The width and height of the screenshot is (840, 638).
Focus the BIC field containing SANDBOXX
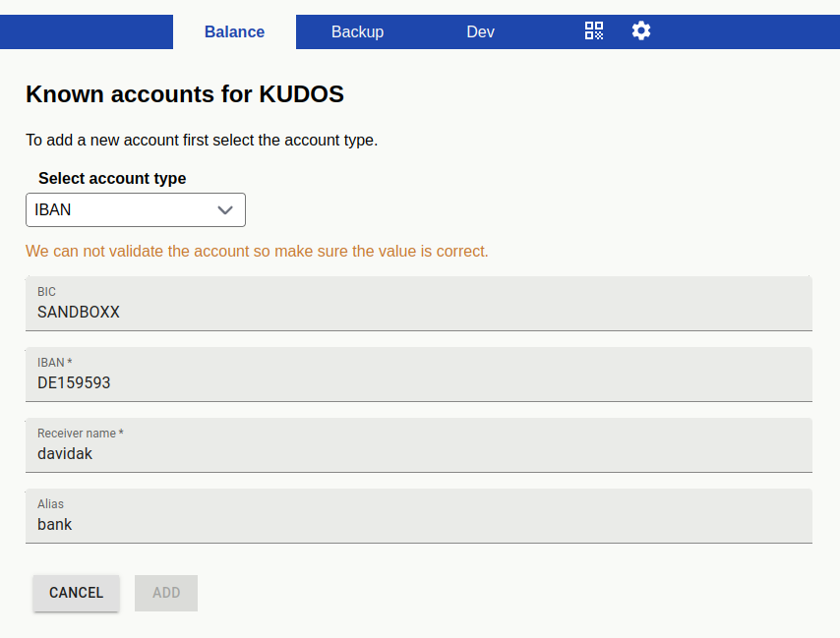pyautogui.click(x=418, y=313)
